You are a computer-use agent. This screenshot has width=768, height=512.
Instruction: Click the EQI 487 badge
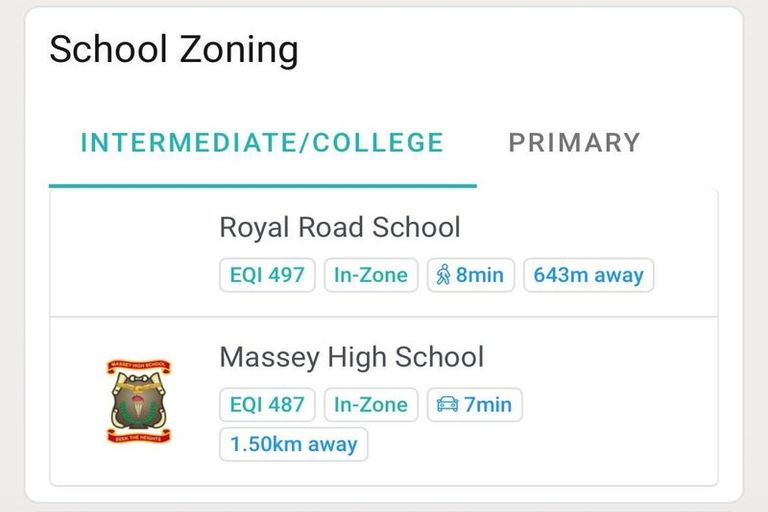267,405
